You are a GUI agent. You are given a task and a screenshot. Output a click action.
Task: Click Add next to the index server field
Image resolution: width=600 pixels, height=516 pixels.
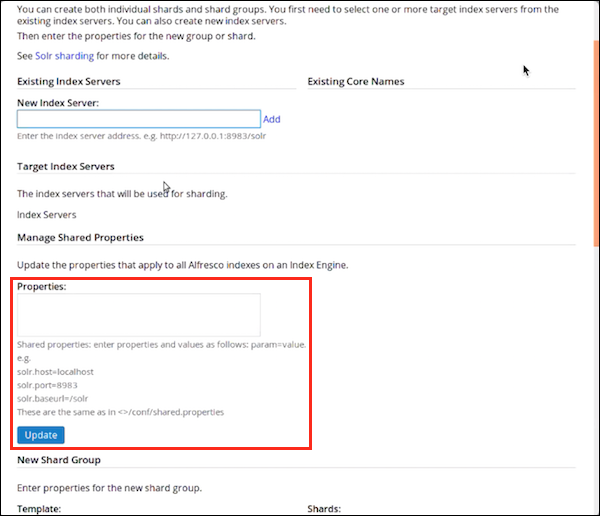[x=272, y=119]
